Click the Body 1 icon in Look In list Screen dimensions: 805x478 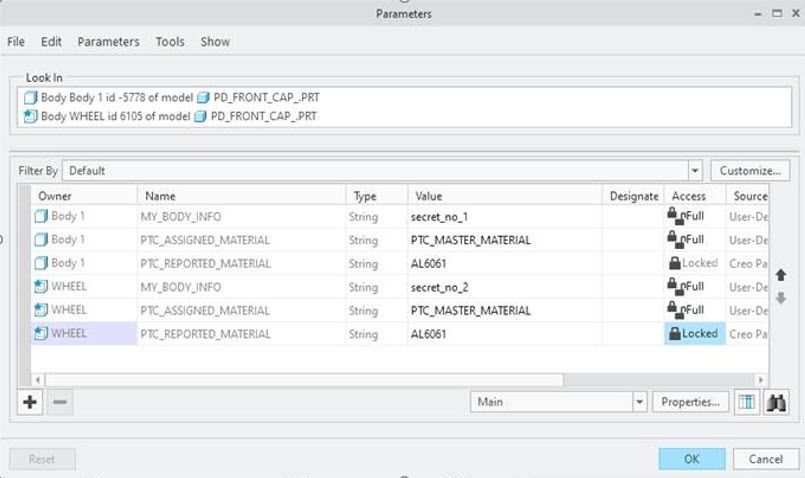click(x=31, y=98)
